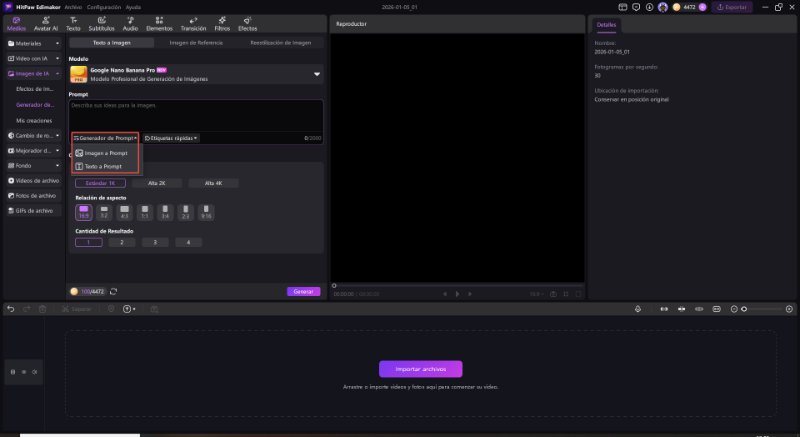800x437 pixels.
Task: Choose 3 as Cantidad de Resultado
Action: tap(154, 242)
